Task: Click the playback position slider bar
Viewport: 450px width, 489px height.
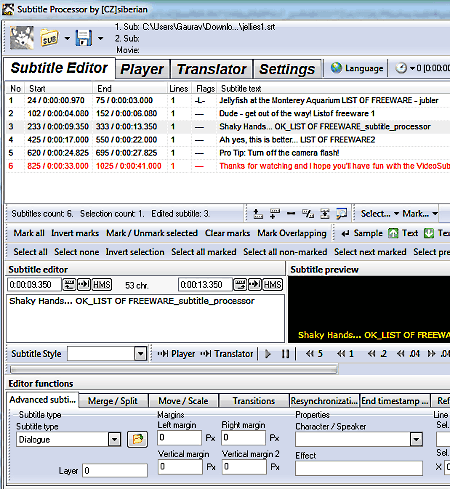Action: click(x=174, y=369)
